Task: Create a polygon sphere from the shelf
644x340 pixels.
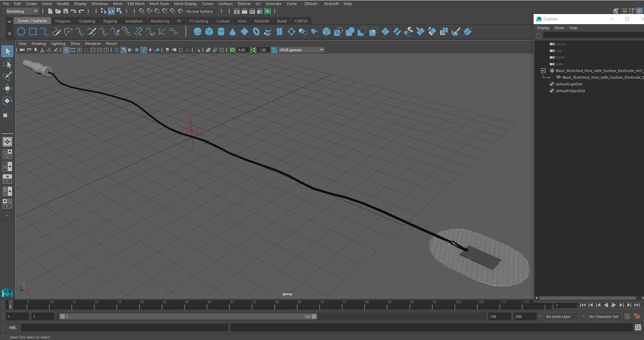Action: click(198, 32)
